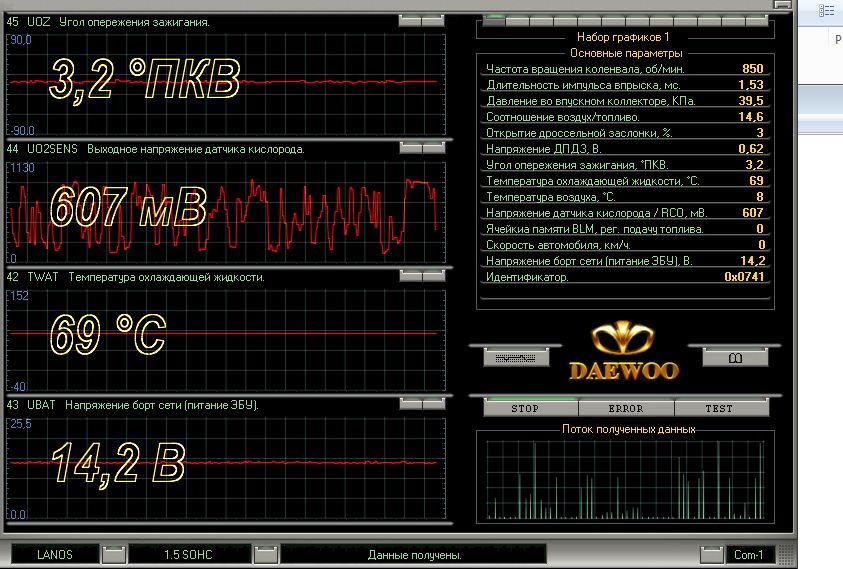Open the book/manual icon button

click(x=734, y=356)
